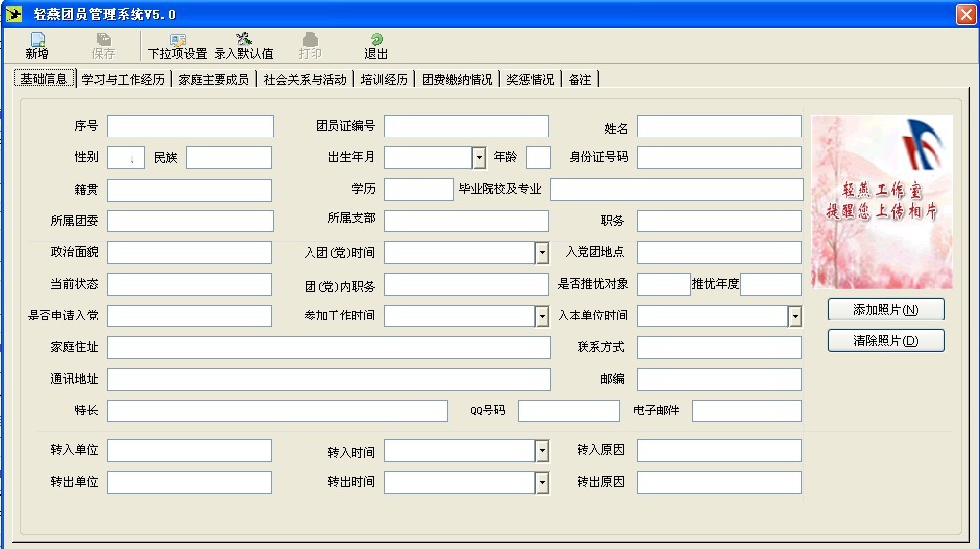Click the 清除照片(D) button
Screen dimensions: 980x549
[886, 341]
